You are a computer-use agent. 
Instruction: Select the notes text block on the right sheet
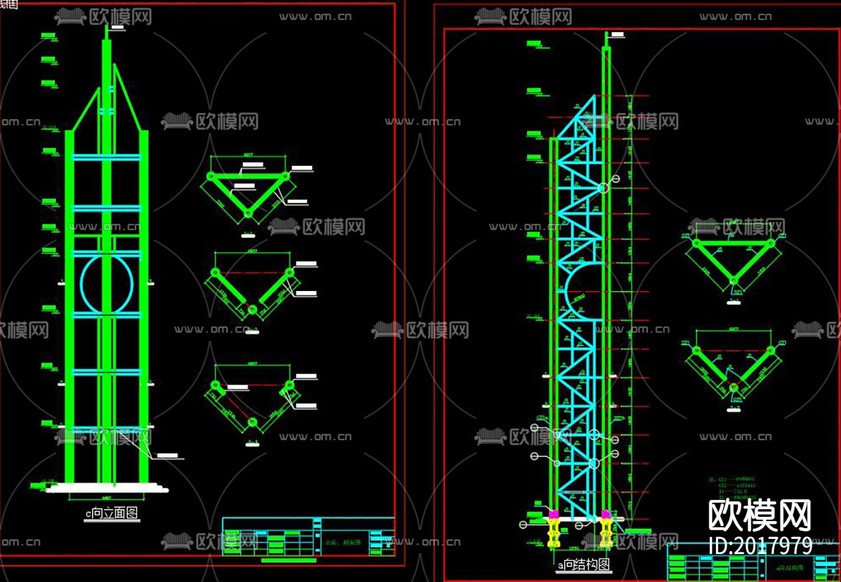(731, 486)
